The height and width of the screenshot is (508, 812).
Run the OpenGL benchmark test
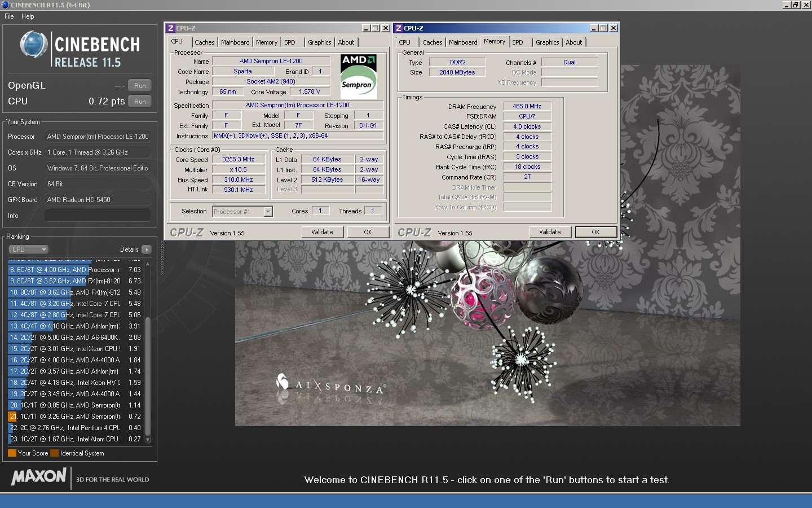(140, 85)
